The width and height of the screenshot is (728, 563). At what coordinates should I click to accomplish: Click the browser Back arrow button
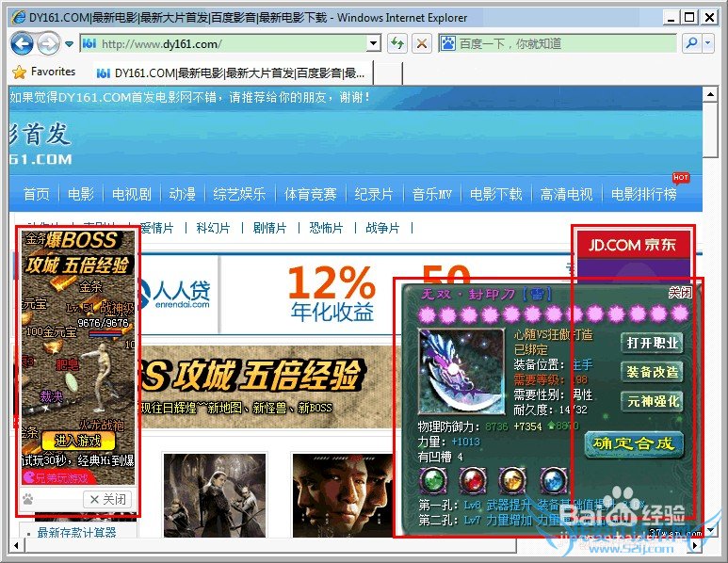tap(22, 44)
